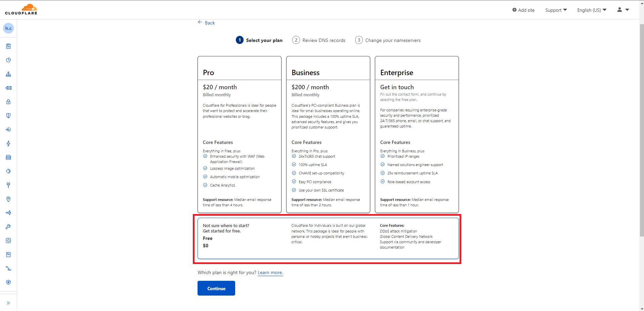Open the English (US) language dropdown

592,10
